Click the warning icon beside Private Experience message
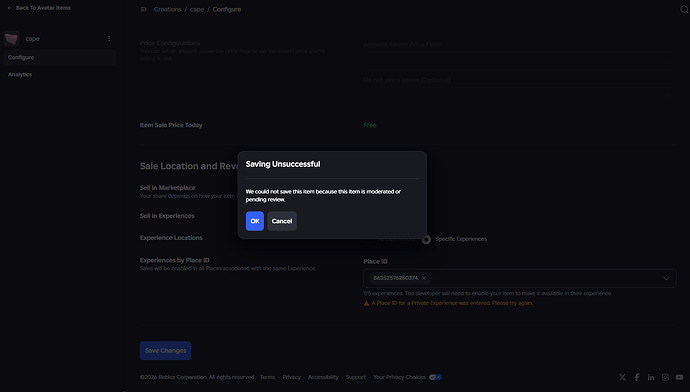Screen dimensions: 690x392 tap(366, 303)
